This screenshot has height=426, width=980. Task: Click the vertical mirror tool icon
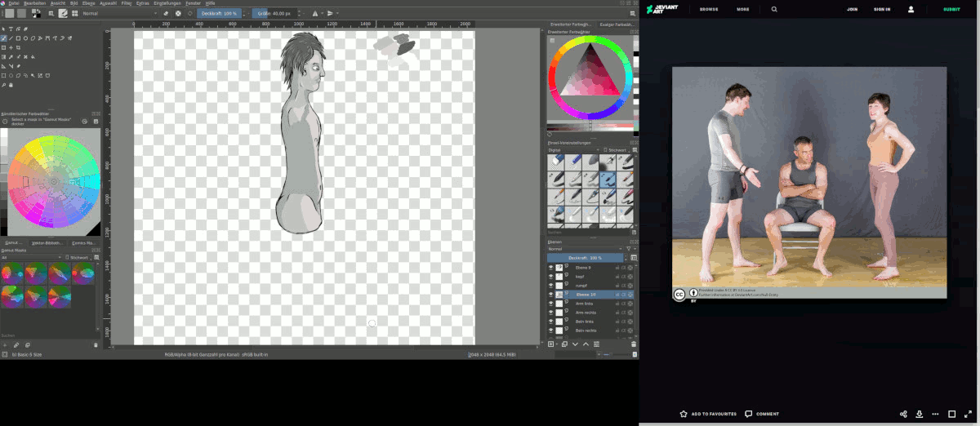330,14
